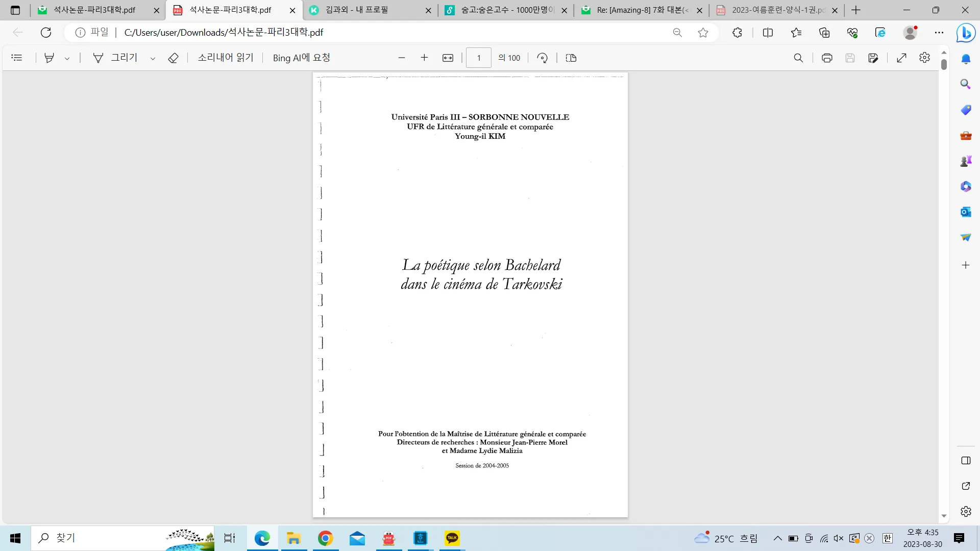
Task: Enter full screen mode
Action: pyautogui.click(x=902, y=58)
